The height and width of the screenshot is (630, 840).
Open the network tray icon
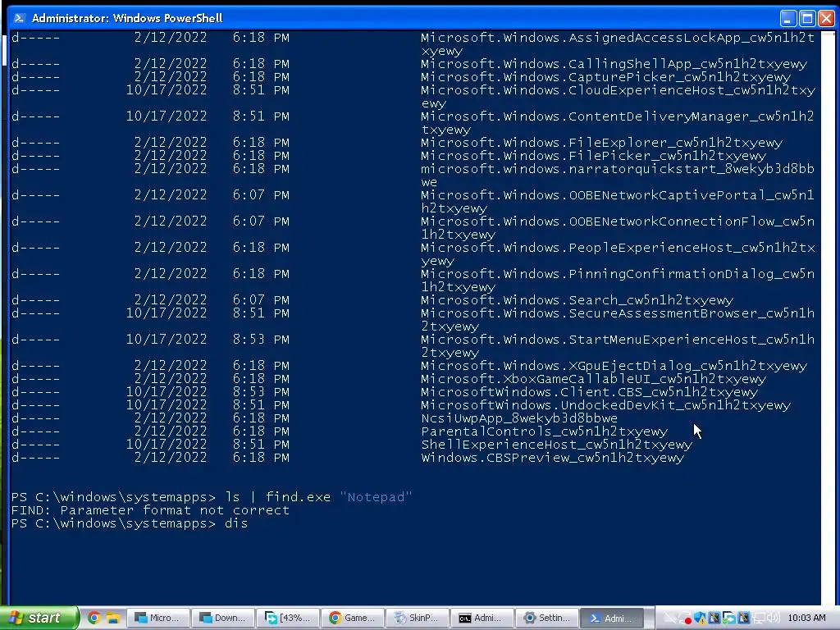click(x=759, y=619)
